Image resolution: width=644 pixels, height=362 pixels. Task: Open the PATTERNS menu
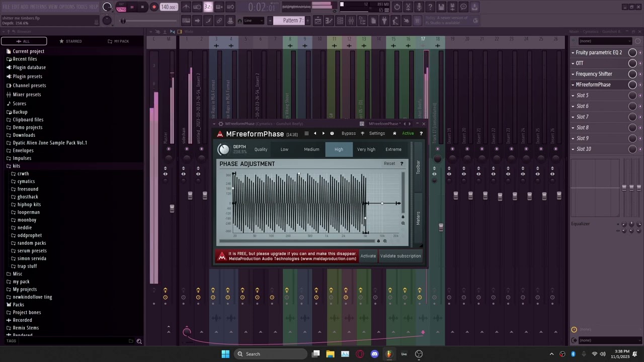[38, 7]
